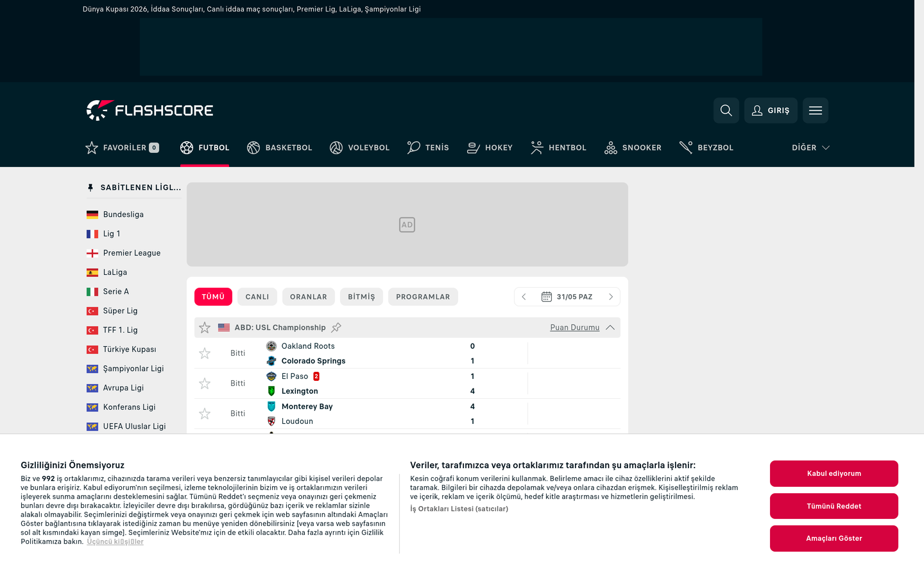
Task: Click the El Paso team crest
Action: click(271, 376)
